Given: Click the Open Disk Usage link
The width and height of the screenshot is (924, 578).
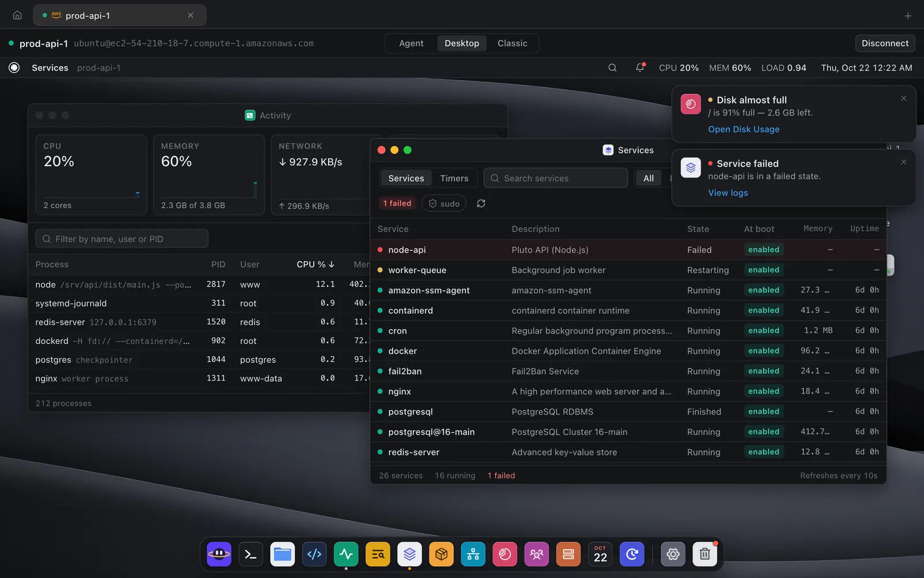Looking at the screenshot, I should (744, 129).
